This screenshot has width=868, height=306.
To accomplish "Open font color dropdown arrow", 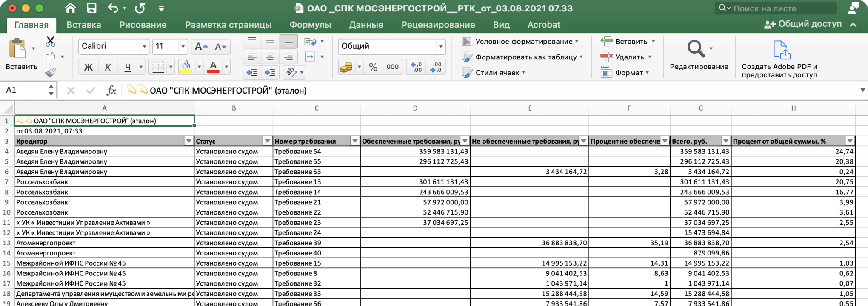I will (x=226, y=67).
